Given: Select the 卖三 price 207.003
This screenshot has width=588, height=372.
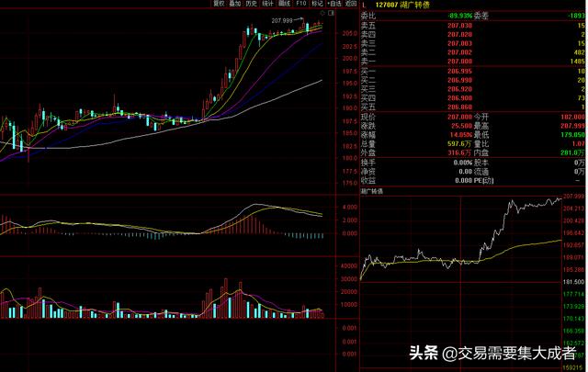Looking at the screenshot, I should pyautogui.click(x=459, y=43).
